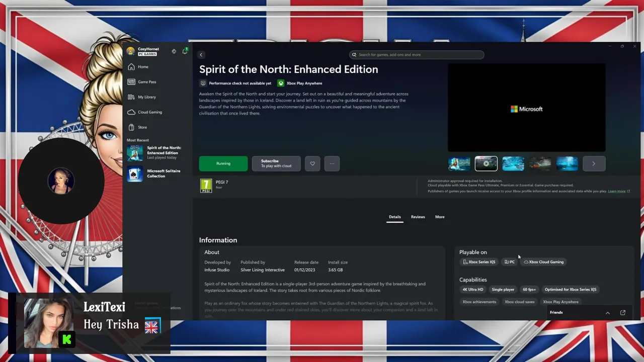Open the notifications bell
The image size is (644, 362).
tap(185, 51)
